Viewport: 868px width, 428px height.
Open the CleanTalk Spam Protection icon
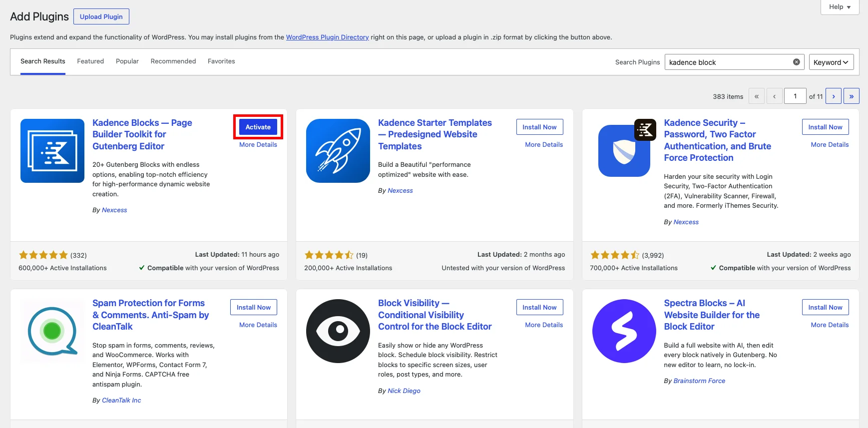point(52,331)
